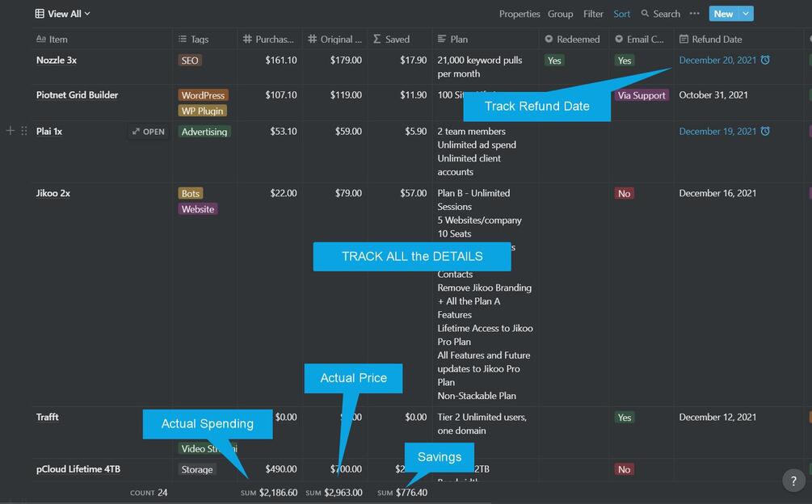The height and width of the screenshot is (504, 812).
Task: Open the Filter options
Action: pos(594,14)
